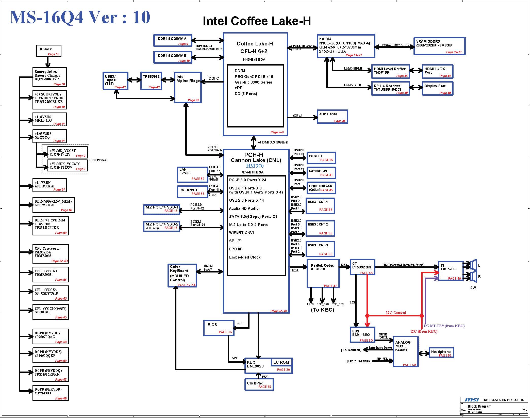
Task: Click the MSI logo in title block
Action: point(472,400)
